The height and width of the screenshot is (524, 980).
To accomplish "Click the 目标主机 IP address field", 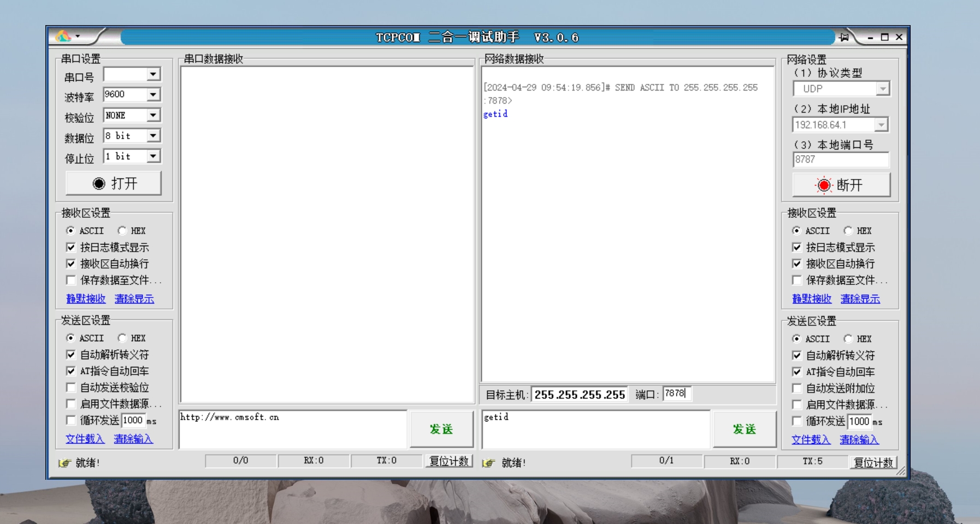I will (579, 395).
